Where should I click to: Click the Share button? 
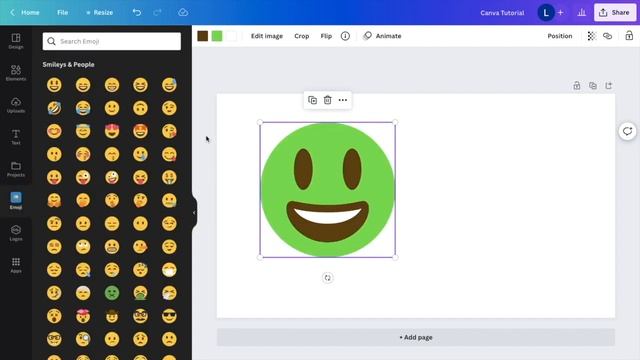tap(615, 13)
